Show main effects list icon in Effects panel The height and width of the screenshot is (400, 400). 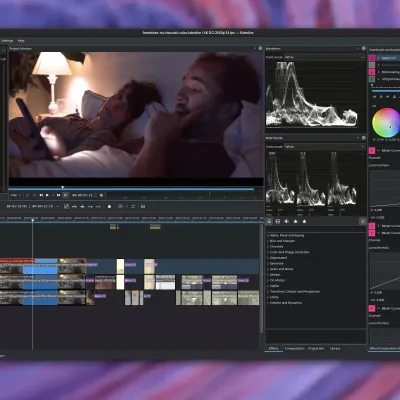tap(269, 221)
